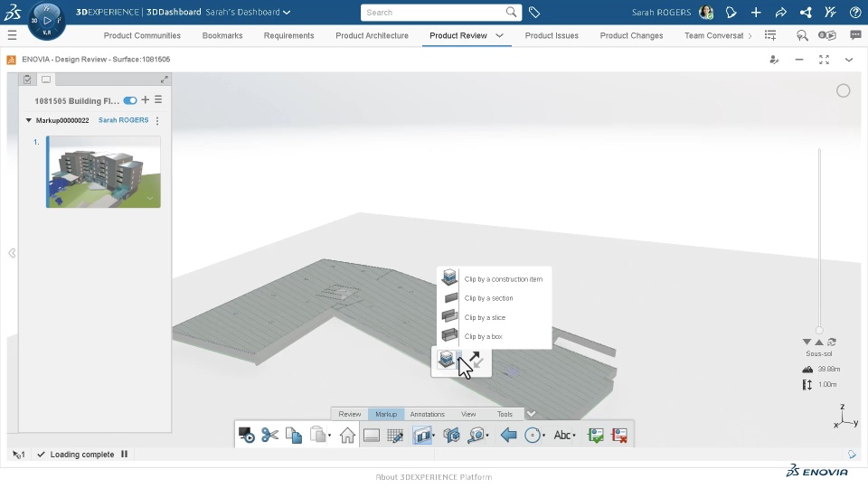Click the Create slide icon
The image size is (868, 488).
tap(371, 436)
